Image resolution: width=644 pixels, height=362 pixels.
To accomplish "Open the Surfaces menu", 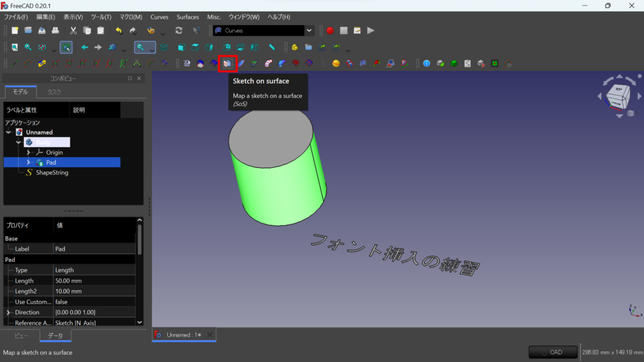I will (187, 17).
